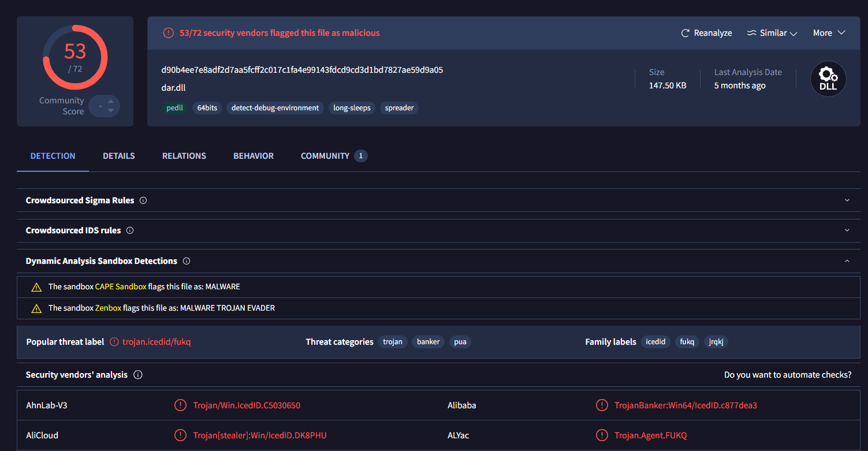The width and height of the screenshot is (868, 451).
Task: Open the Similar dropdown menu
Action: 772,33
